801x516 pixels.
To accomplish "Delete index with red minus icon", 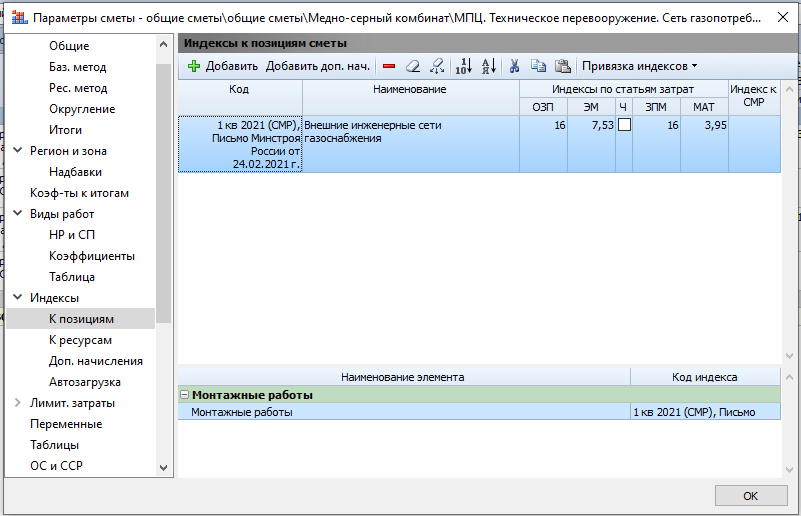I will (x=389, y=66).
